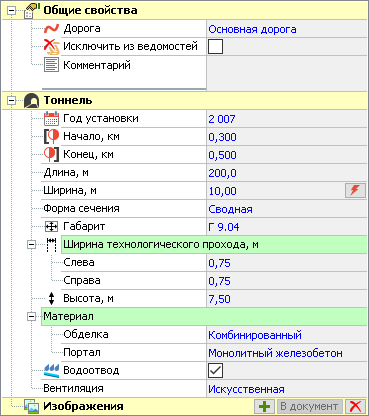Collapse the Тоннель section
The width and height of the screenshot is (369, 416).
tap(12, 101)
